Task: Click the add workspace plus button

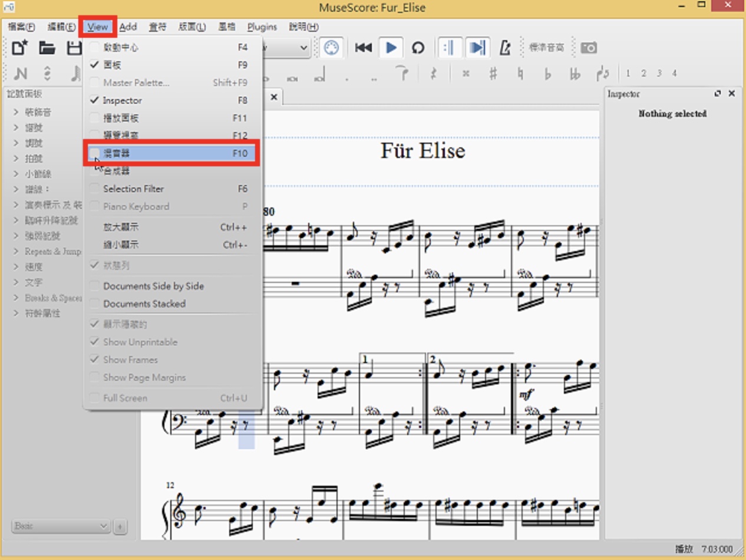Action: click(x=120, y=526)
